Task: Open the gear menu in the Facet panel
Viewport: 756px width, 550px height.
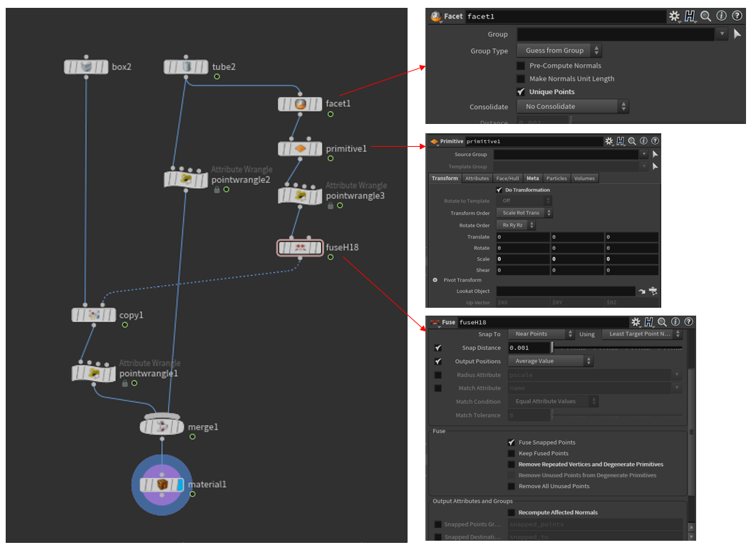Action: click(674, 16)
